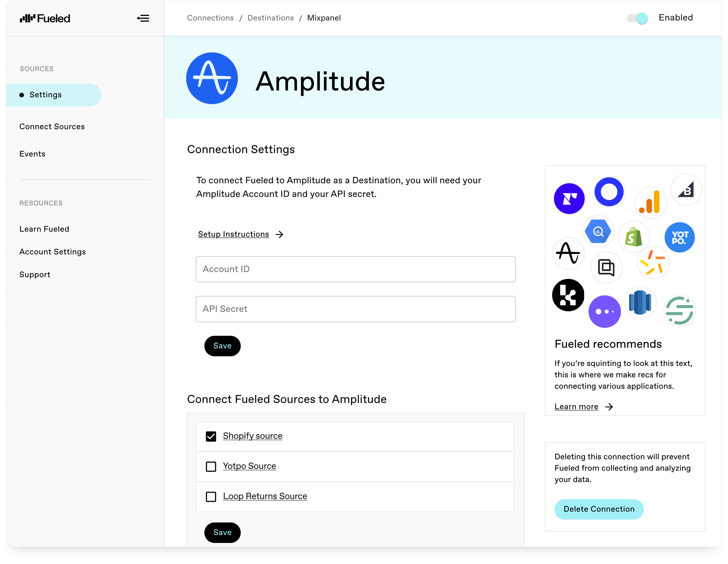Click the Klarna icon in recommendations panel
This screenshot has width=728, height=564.
568,295
